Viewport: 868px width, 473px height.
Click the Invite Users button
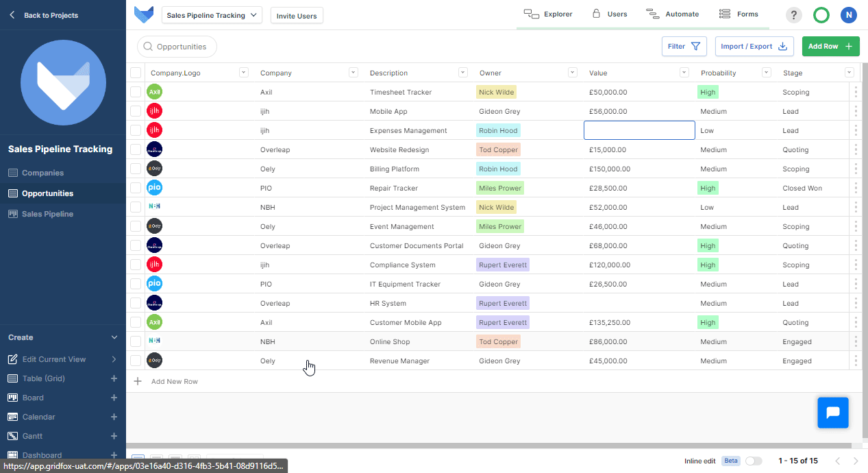297,16
